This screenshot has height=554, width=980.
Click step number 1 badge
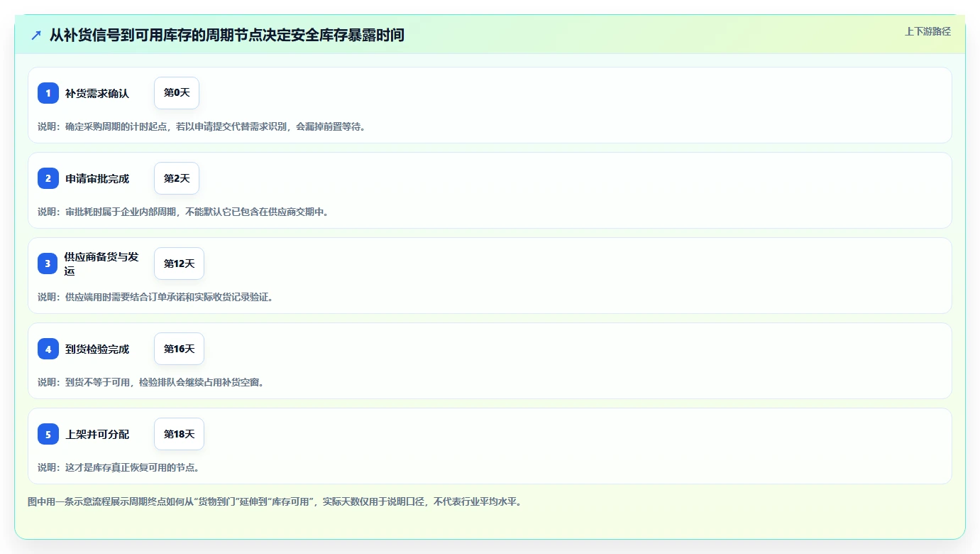(x=48, y=93)
